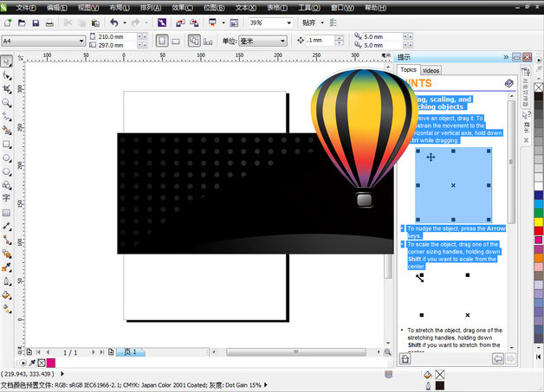Screen dimensions: 544x392
Task: Choose the yellow color swatch
Action: coord(539,222)
